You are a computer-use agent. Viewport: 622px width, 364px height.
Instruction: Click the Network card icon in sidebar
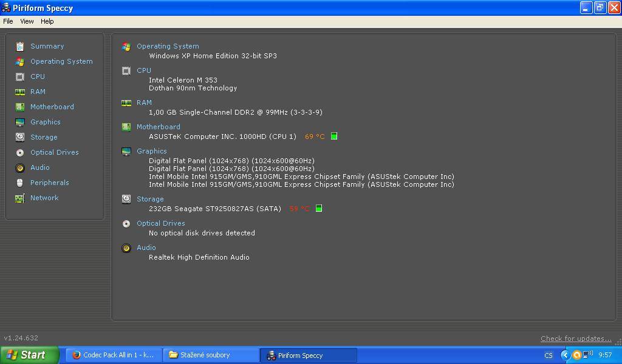[20, 198]
